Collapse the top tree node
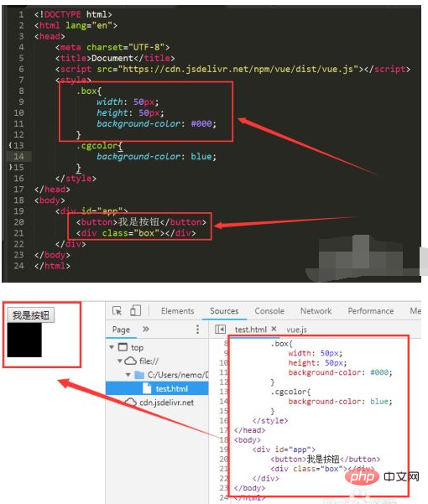This screenshot has height=504, width=428. 112,347
